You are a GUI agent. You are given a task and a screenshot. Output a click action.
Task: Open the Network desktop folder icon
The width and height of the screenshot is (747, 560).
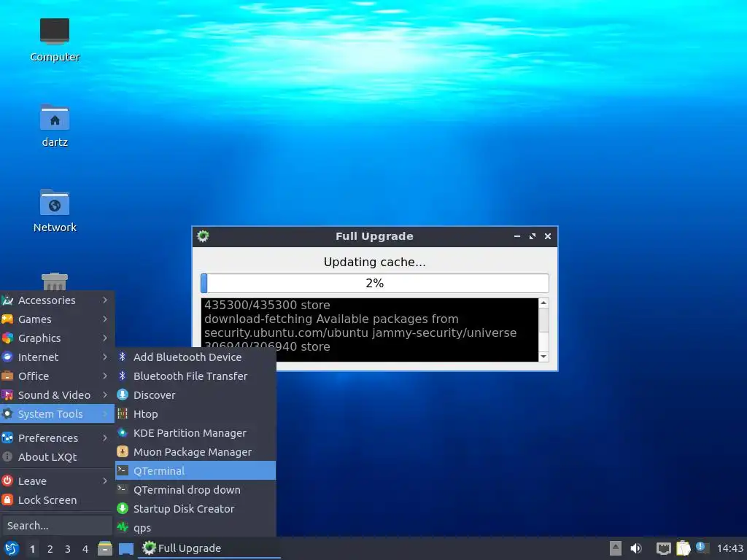[x=54, y=203]
